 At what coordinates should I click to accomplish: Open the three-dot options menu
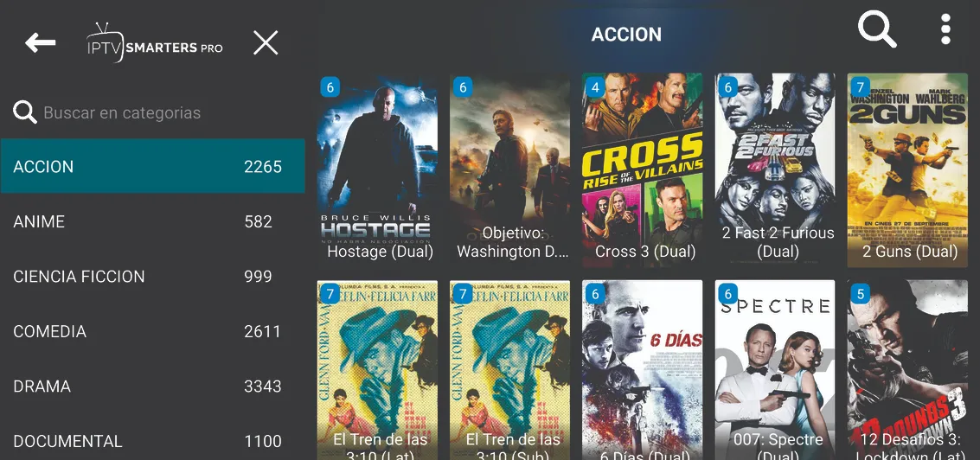click(945, 29)
